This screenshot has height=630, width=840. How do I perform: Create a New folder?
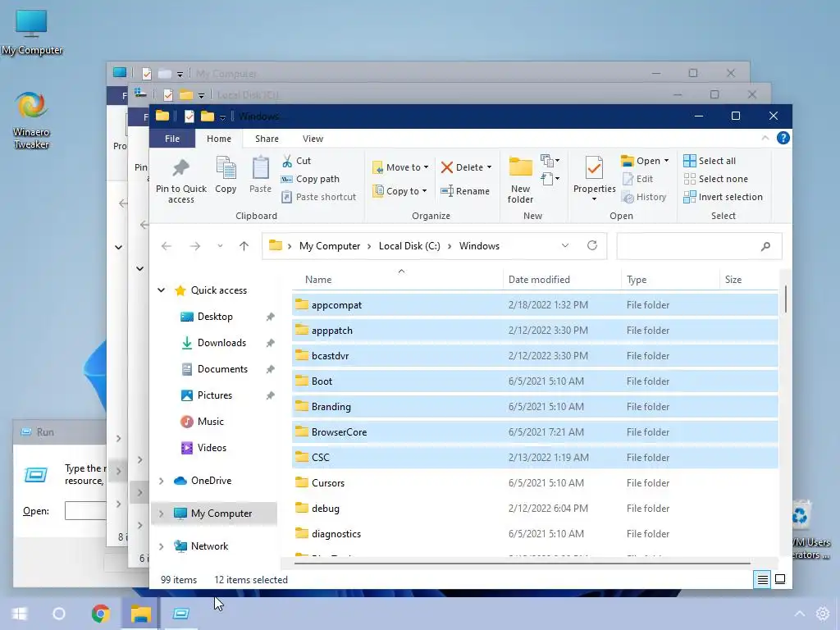point(520,180)
